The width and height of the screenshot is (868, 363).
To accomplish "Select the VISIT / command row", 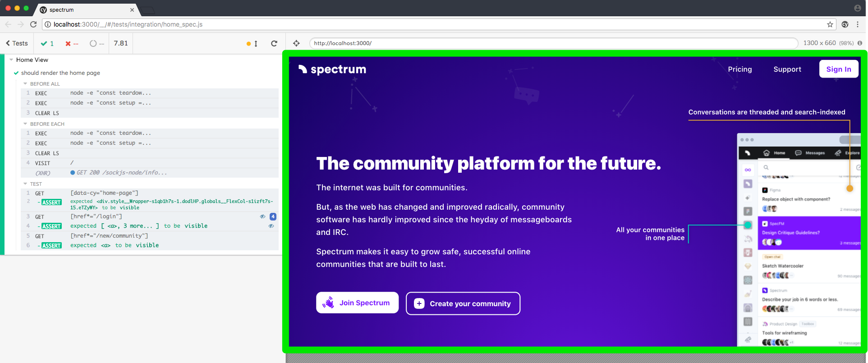I will pyautogui.click(x=149, y=163).
